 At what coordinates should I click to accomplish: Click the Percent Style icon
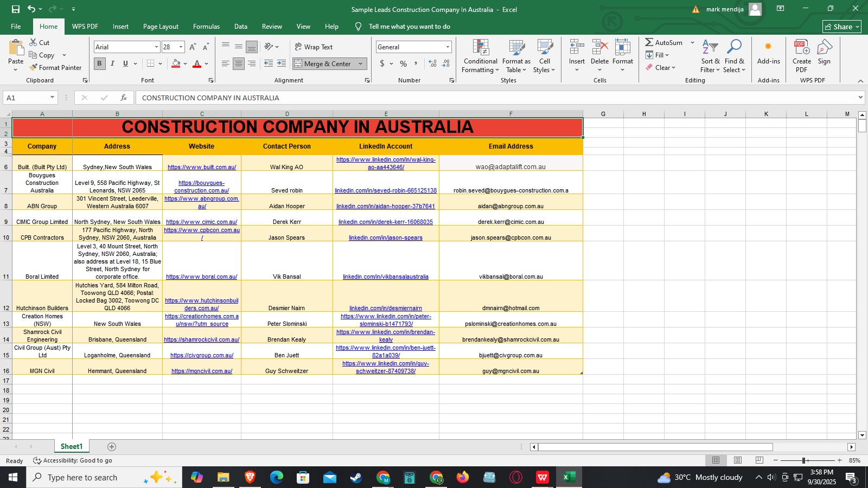403,63
